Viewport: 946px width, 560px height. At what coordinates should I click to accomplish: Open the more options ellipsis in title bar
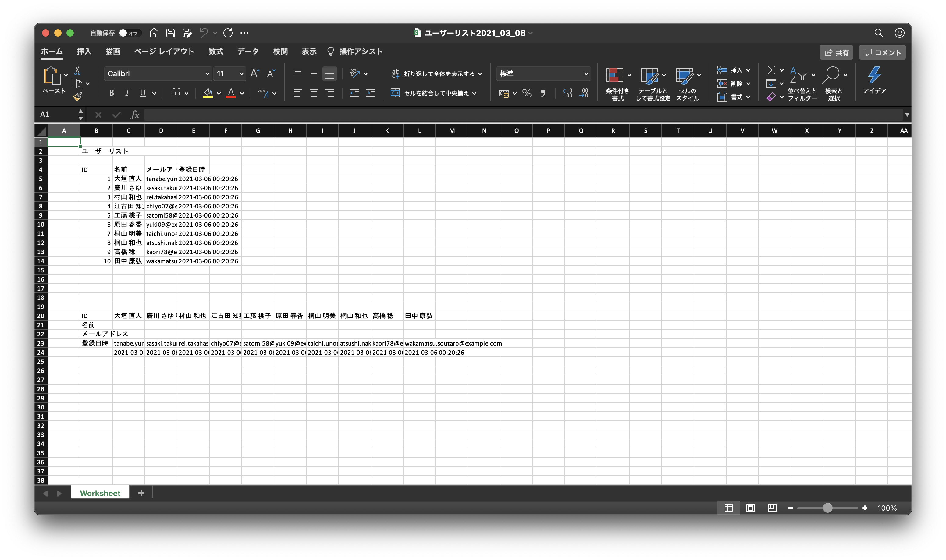click(244, 33)
